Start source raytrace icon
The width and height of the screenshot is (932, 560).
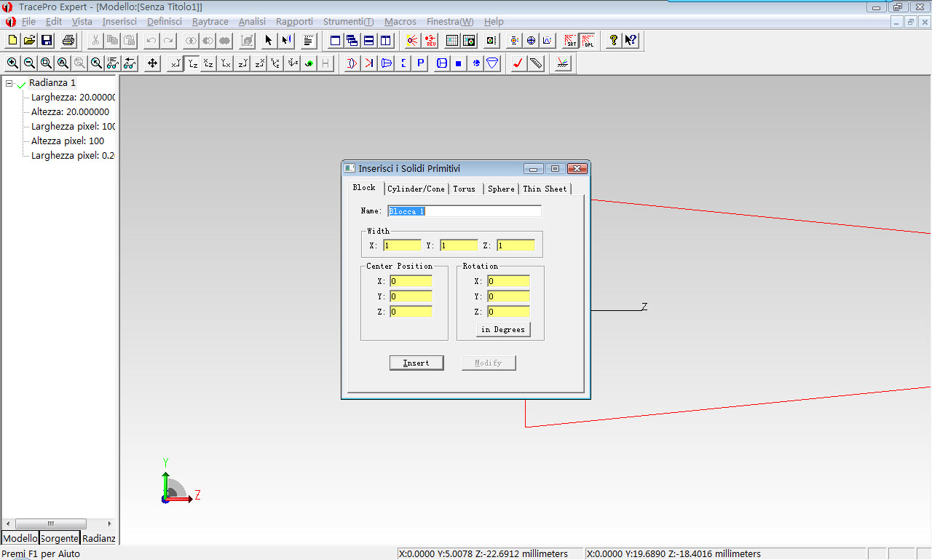click(x=412, y=40)
